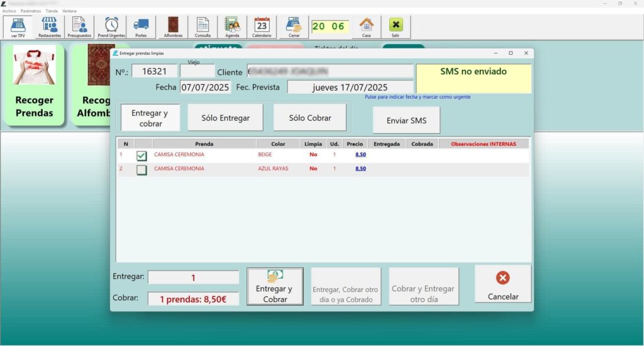Screen dimensions: 644x346
Task: Click the Sólo Entregar button
Action: point(225,118)
